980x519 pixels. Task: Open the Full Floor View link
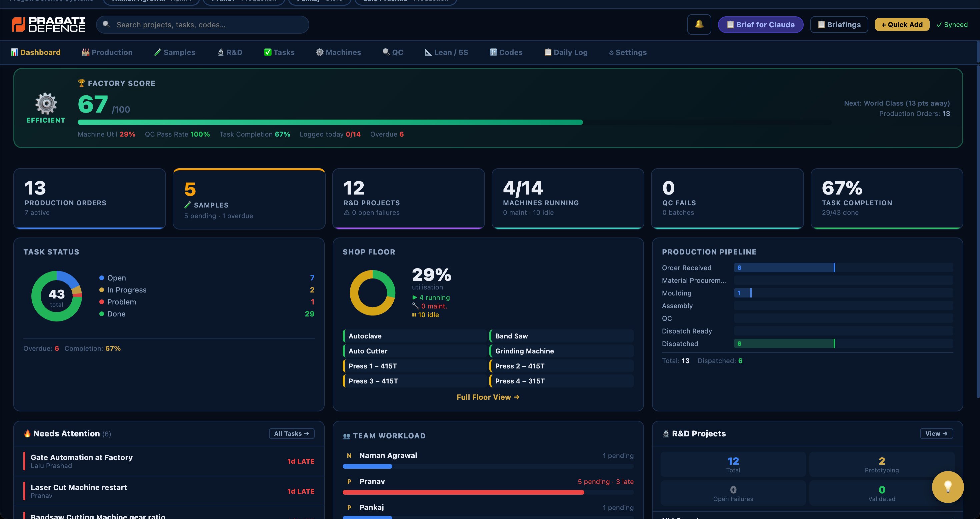[x=488, y=397]
